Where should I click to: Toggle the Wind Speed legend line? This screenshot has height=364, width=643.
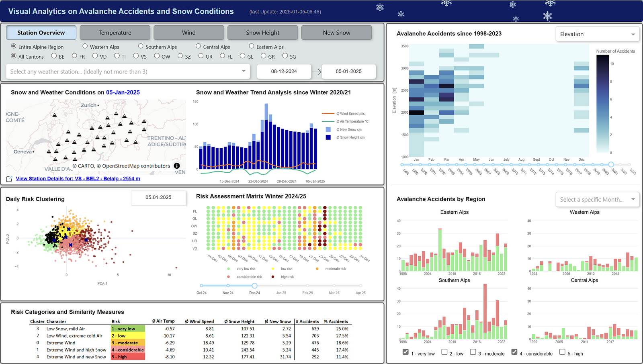click(328, 114)
